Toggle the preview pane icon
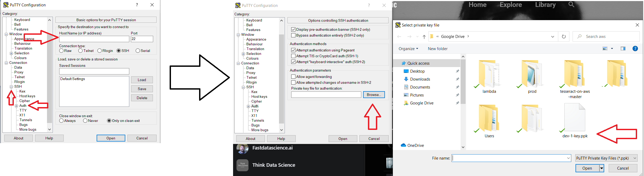Image resolution: width=644 pixels, height=176 pixels. click(x=623, y=49)
